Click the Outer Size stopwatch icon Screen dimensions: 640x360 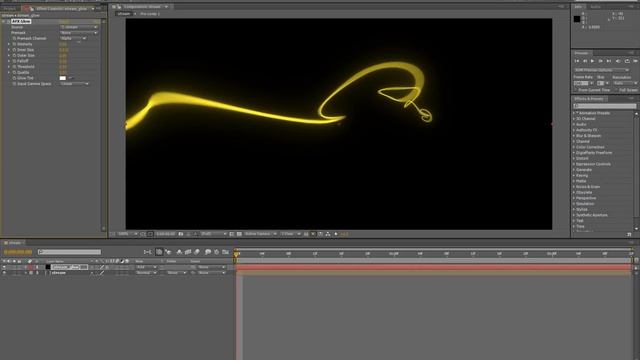[x=14, y=56]
